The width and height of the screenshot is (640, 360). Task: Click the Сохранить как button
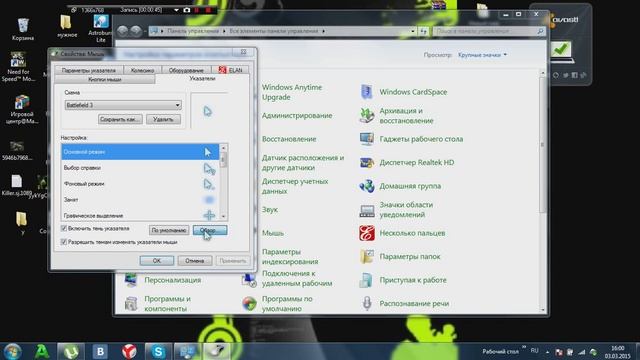(120, 119)
